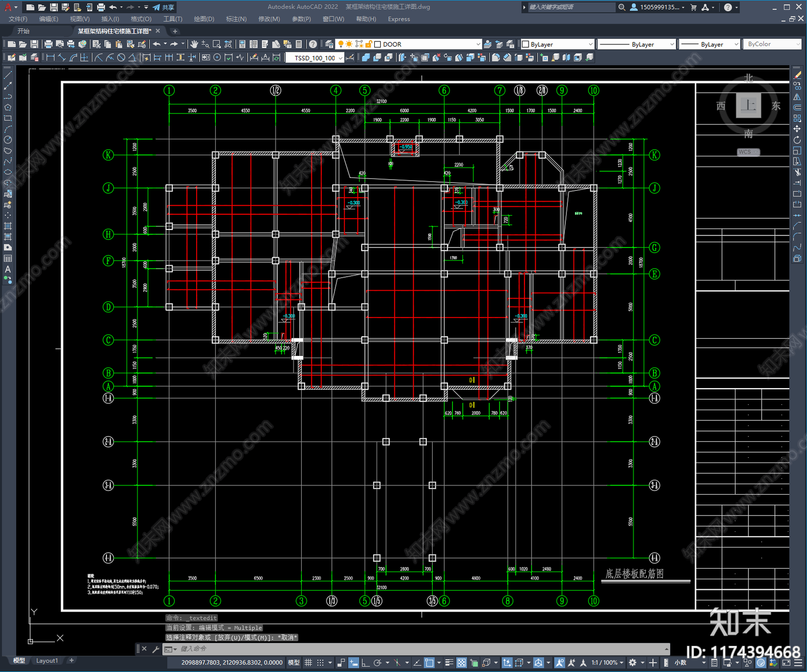Toggle dynamic input in status bar
This screenshot has height=672, width=807.
point(354,662)
